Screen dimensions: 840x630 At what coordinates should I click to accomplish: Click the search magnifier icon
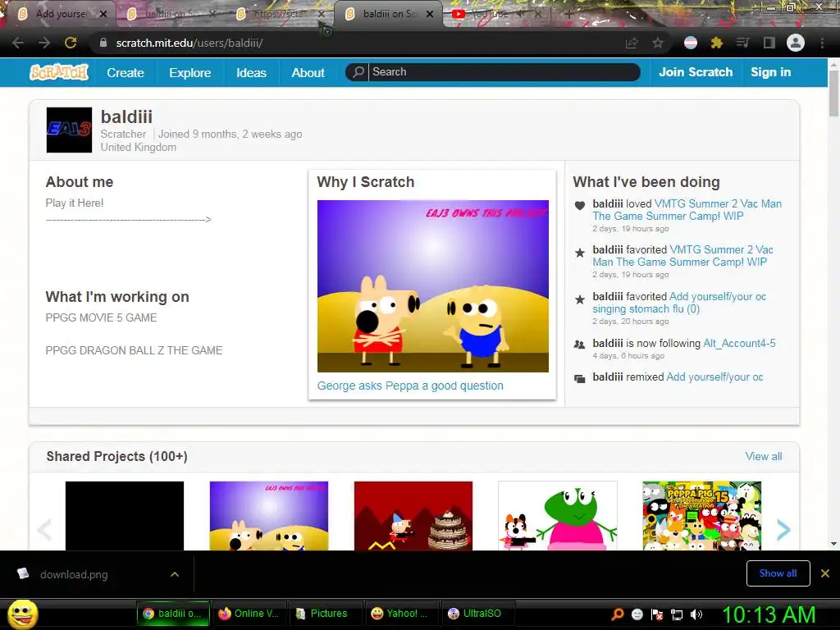pos(358,72)
